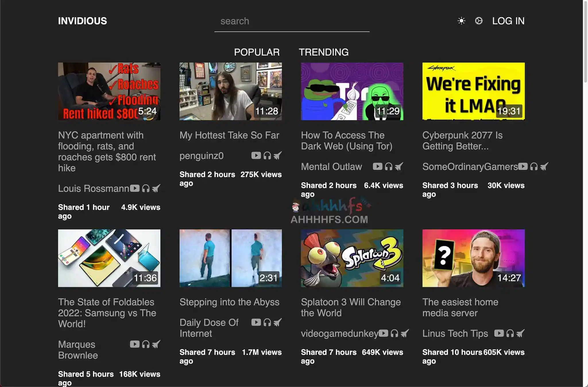Click the YouTube icon next to penguinz0

(x=256, y=155)
